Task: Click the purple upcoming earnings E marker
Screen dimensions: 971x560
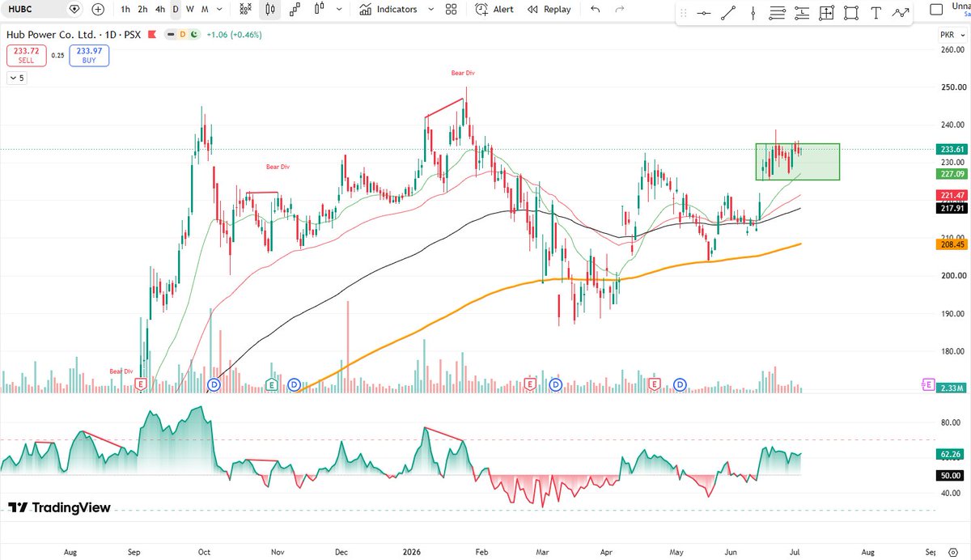Action: click(x=928, y=384)
